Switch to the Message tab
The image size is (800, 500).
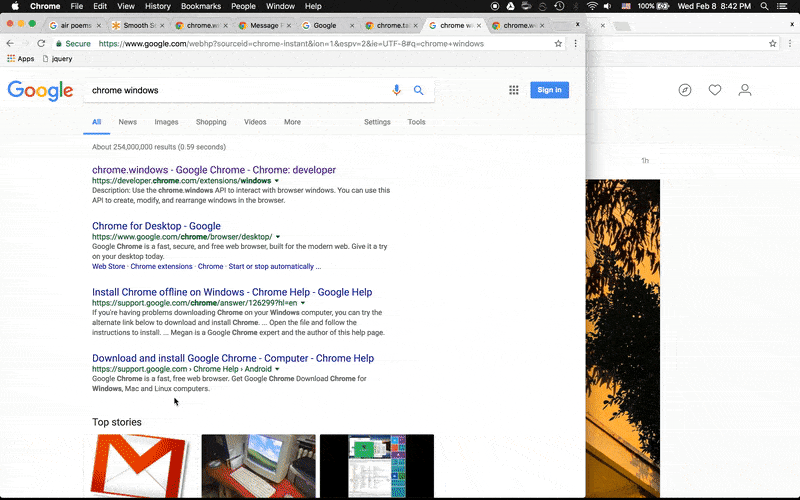[x=266, y=25]
